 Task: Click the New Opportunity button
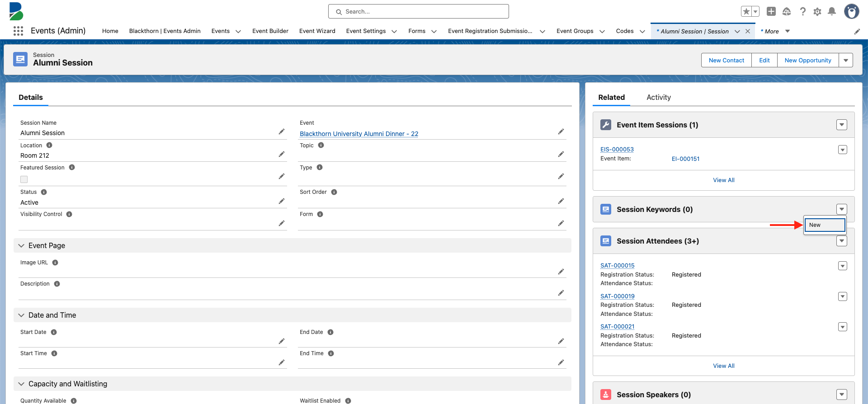[808, 60]
